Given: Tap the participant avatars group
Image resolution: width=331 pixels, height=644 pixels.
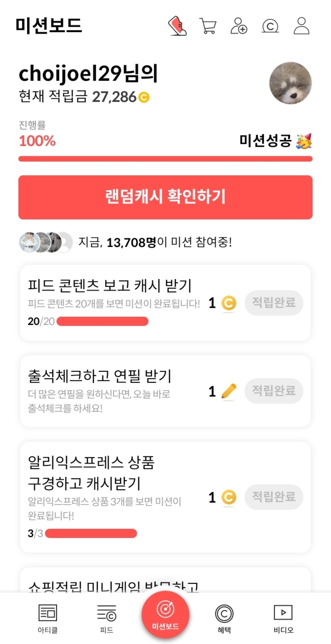Looking at the screenshot, I should coord(46,242).
